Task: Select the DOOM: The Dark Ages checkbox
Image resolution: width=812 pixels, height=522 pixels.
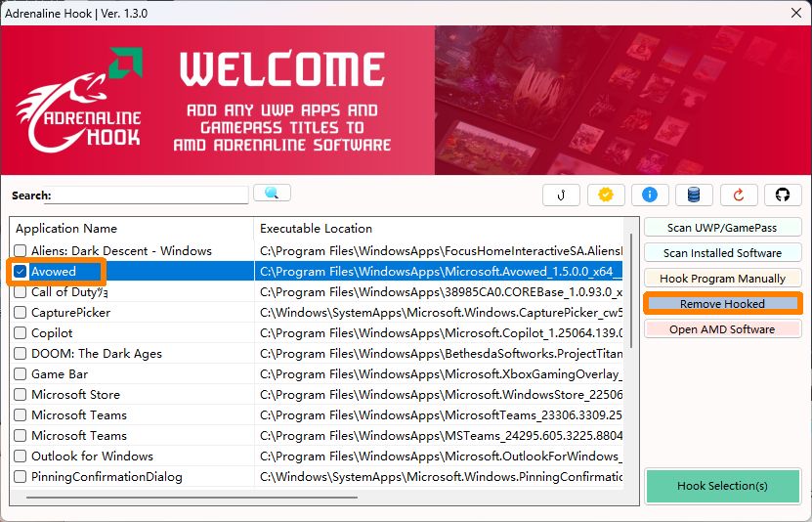Action: [21, 354]
